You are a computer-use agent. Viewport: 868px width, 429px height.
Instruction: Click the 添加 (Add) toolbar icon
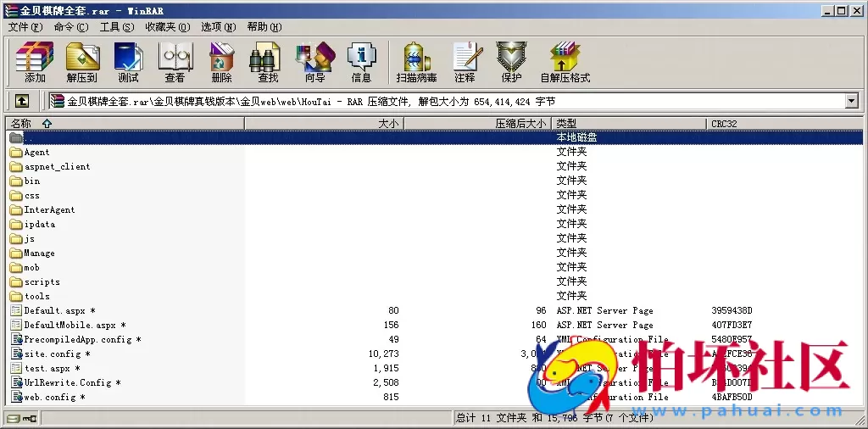tap(35, 61)
